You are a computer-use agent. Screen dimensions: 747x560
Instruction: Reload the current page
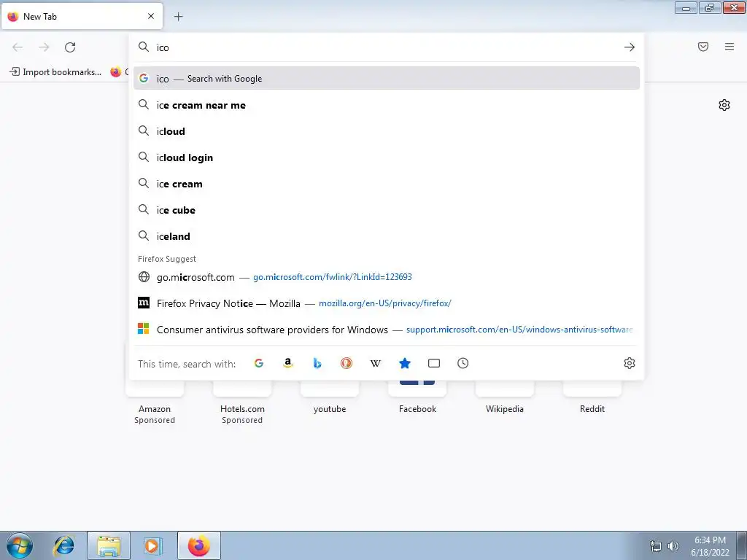coord(70,47)
